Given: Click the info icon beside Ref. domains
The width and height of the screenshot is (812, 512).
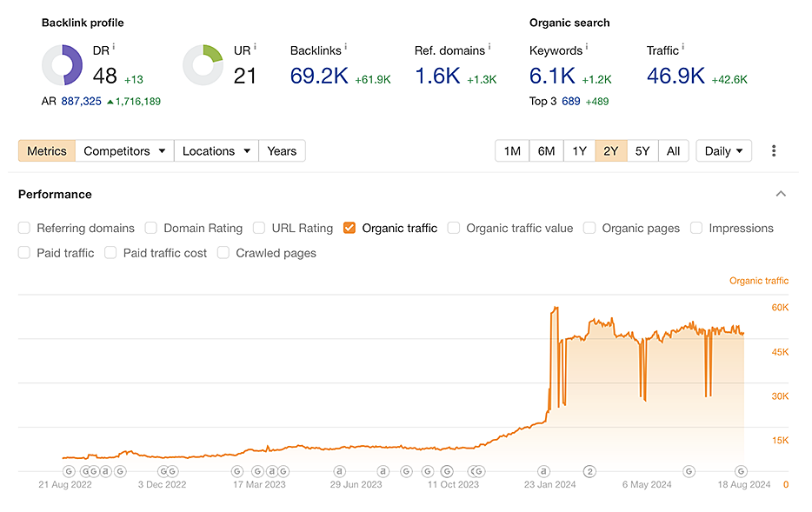Looking at the screenshot, I should (489, 48).
